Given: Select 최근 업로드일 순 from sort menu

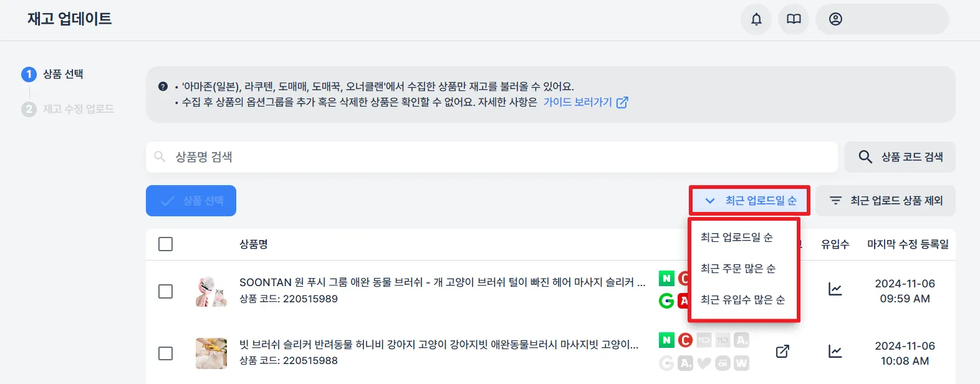Looking at the screenshot, I should point(736,238).
